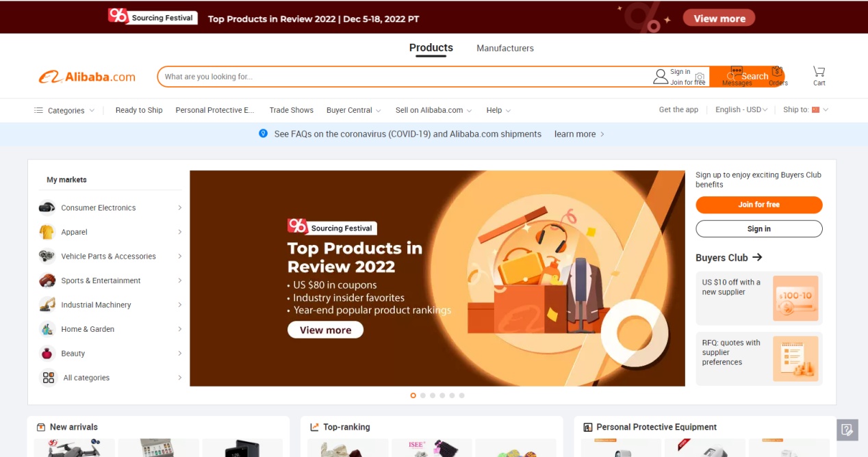The height and width of the screenshot is (457, 868).
Task: Click the orange Search button
Action: [747, 77]
